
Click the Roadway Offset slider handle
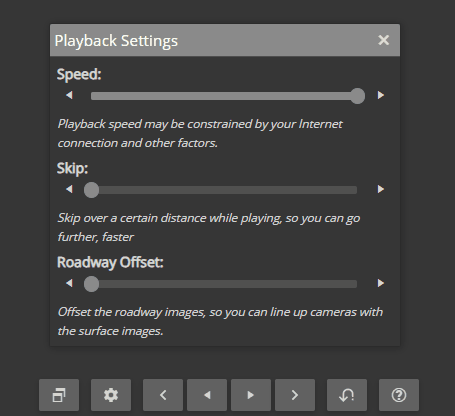[91, 284]
